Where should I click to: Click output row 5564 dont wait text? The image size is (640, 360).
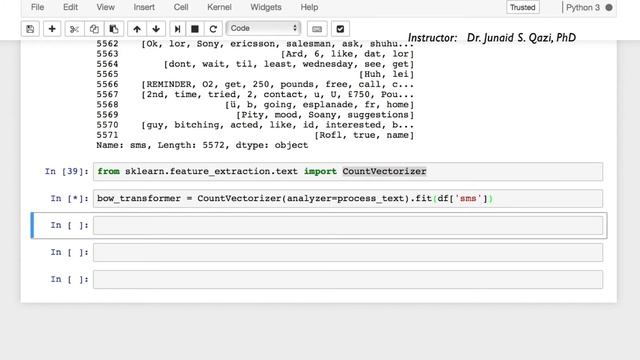[x=289, y=64]
